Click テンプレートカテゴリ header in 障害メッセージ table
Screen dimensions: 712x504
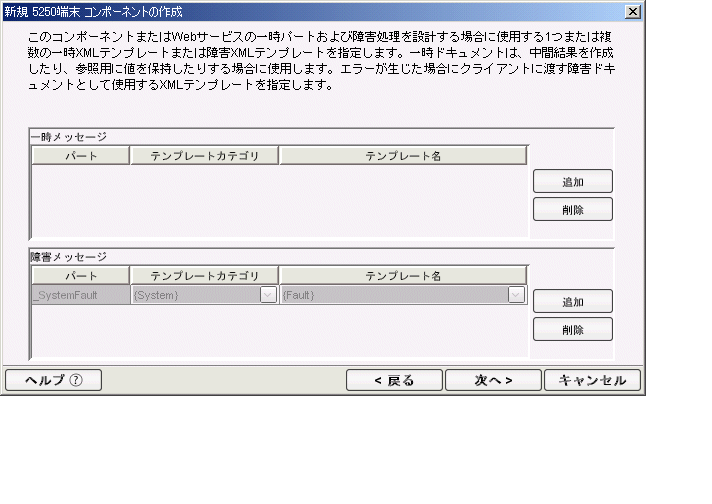204,276
